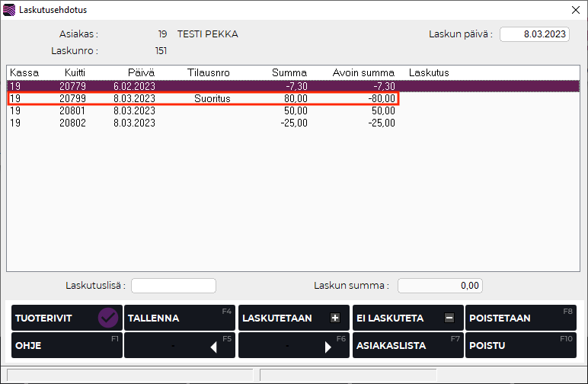Screen dimensions: 588x384
Task: Click the Poistu exit button
Action: click(521, 345)
